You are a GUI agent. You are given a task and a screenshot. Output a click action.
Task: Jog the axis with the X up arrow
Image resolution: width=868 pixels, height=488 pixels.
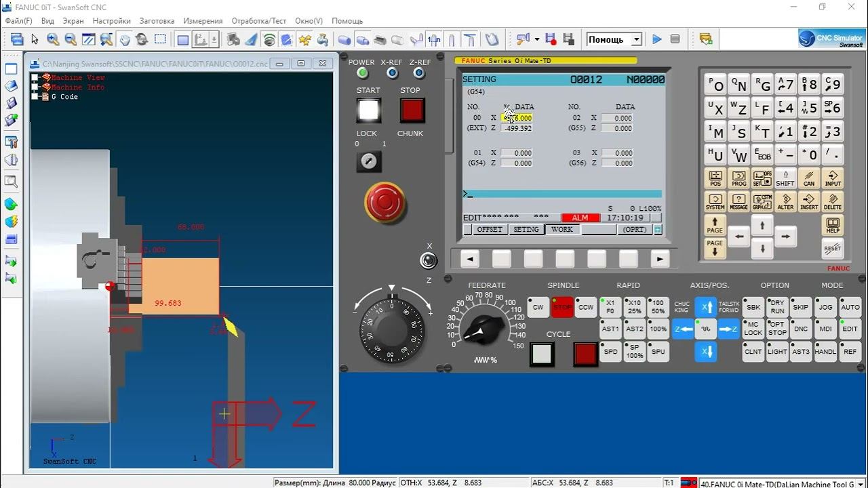706,307
